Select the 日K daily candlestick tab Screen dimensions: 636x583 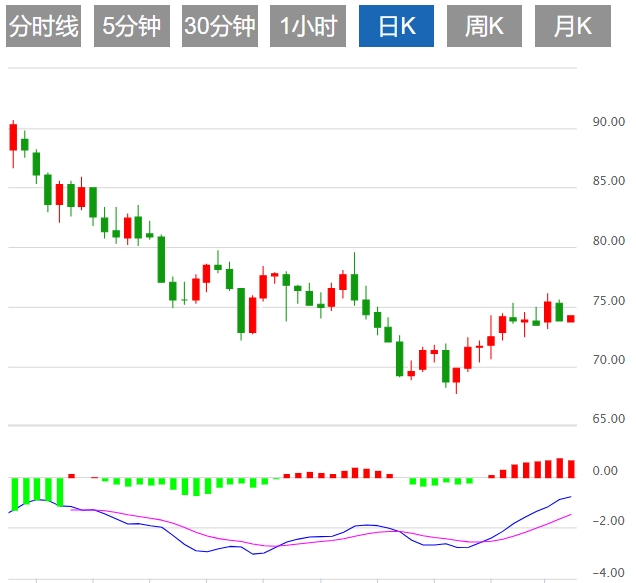tap(396, 26)
